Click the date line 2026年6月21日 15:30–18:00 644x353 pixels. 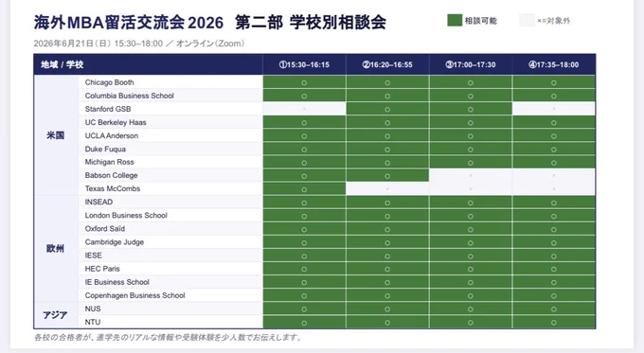139,44
